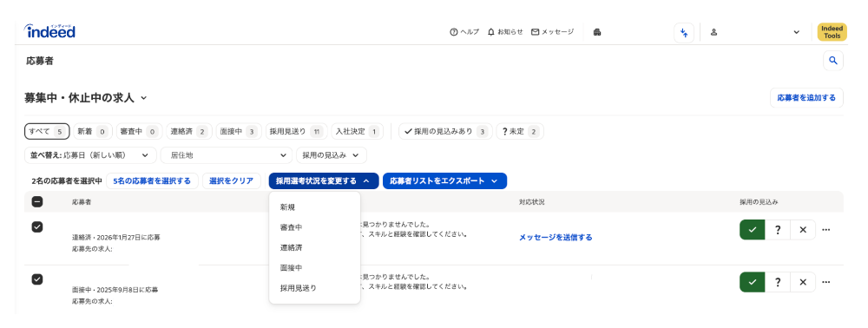
Task: Mark 面接中 applicant as undecided (question mark)
Action: [778, 282]
